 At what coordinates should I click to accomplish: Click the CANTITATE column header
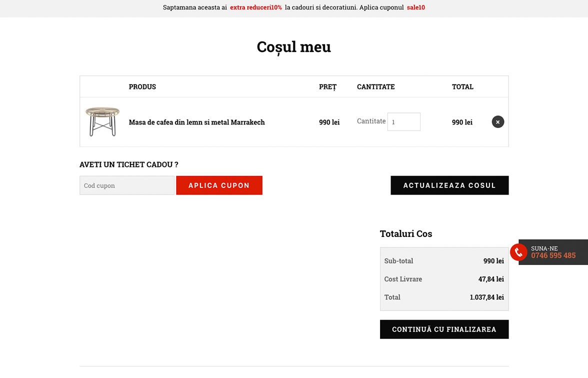[x=375, y=87]
